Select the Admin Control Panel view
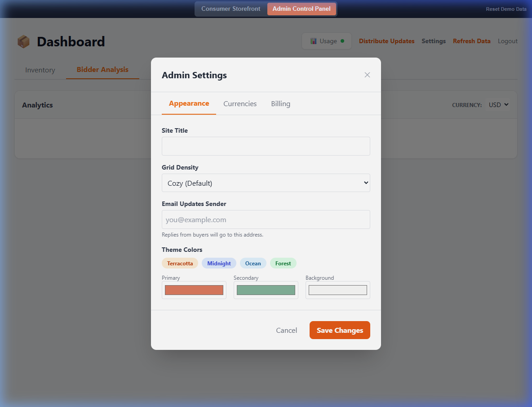The image size is (532, 407). [x=301, y=9]
